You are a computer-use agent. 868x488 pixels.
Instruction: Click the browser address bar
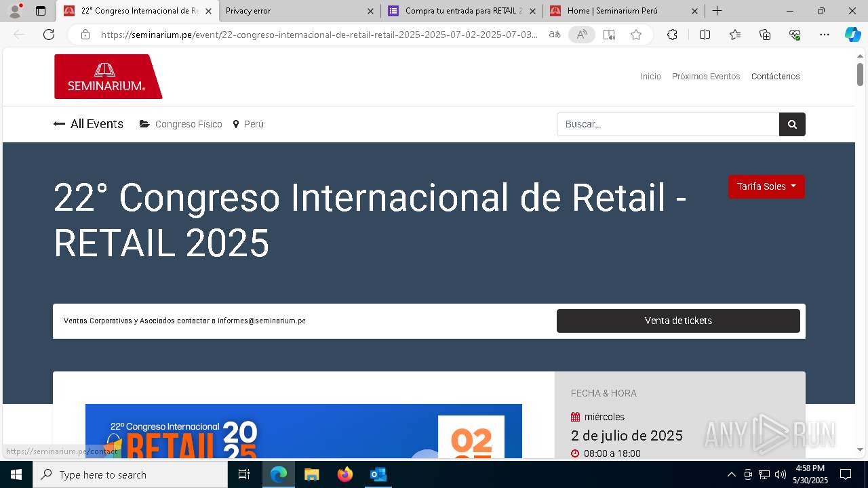tap(319, 35)
